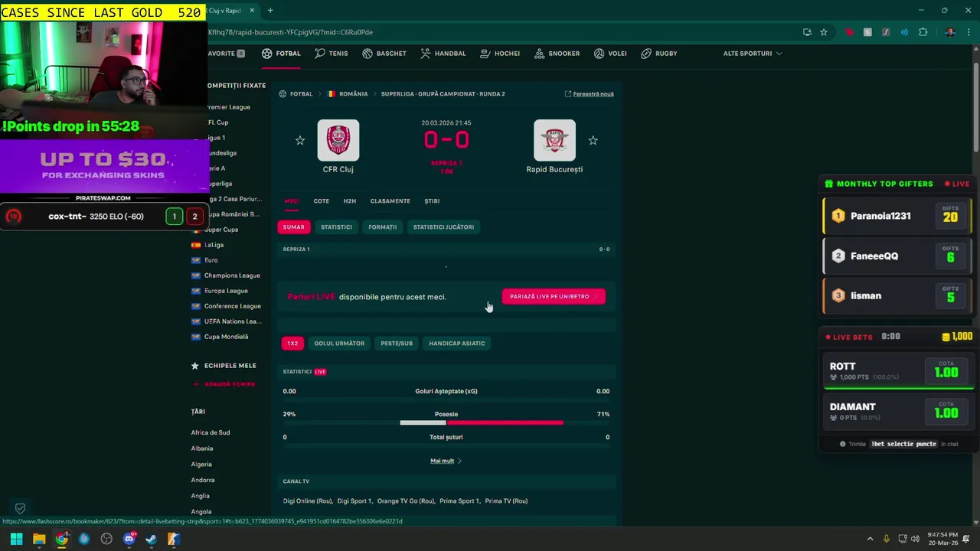This screenshot has width=980, height=551.
Task: Open the volume tray icon
Action: pos(915,539)
